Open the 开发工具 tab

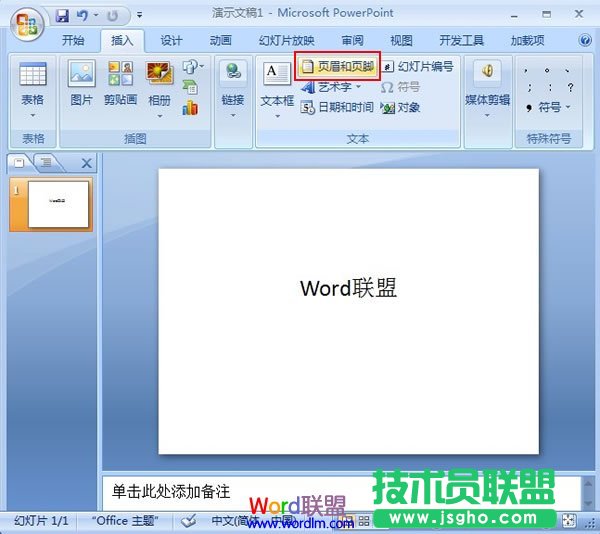461,41
